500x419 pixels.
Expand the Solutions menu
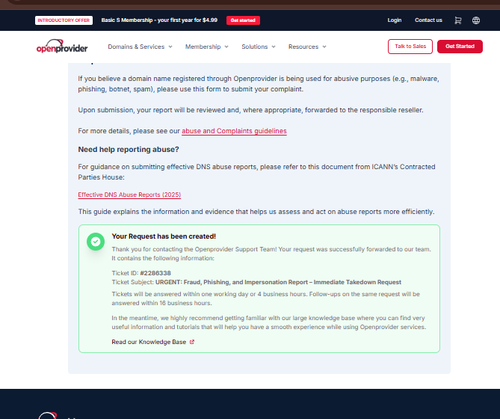(258, 47)
